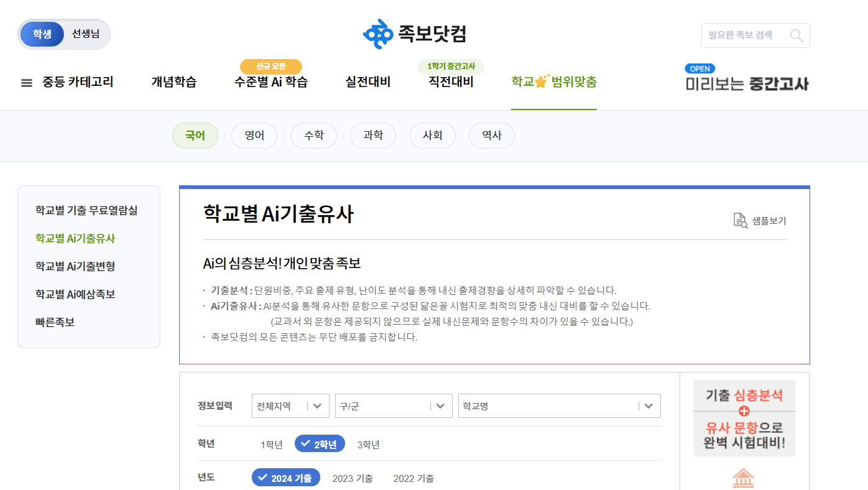The image size is (868, 490).
Task: Click the 신규 오픈 badge
Action: [270, 67]
